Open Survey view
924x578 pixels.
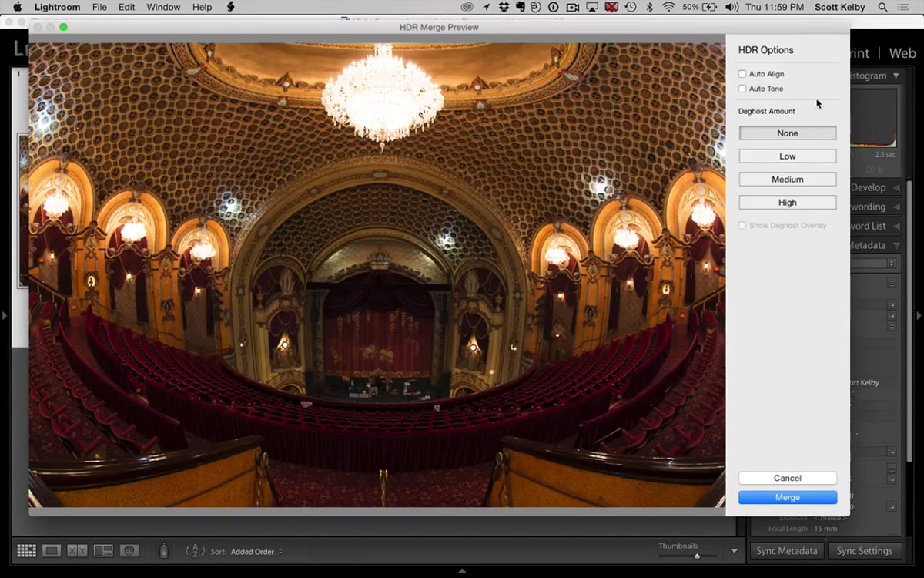click(x=103, y=551)
